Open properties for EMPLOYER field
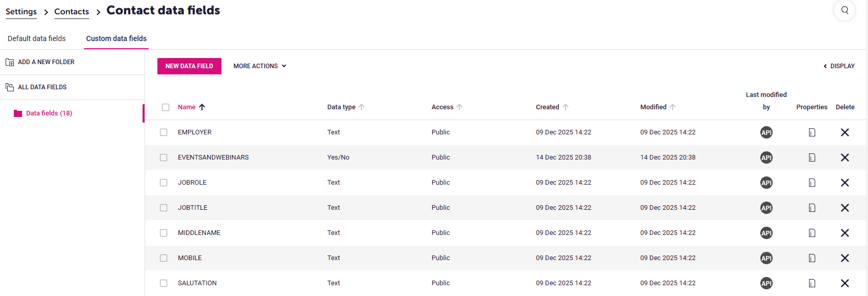Image resolution: width=868 pixels, height=296 pixels. (x=812, y=132)
